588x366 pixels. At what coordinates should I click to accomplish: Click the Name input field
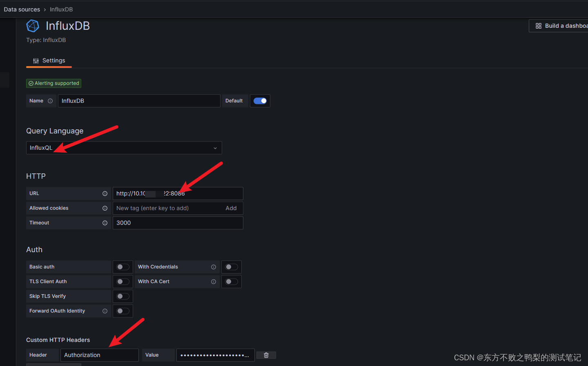coord(139,101)
